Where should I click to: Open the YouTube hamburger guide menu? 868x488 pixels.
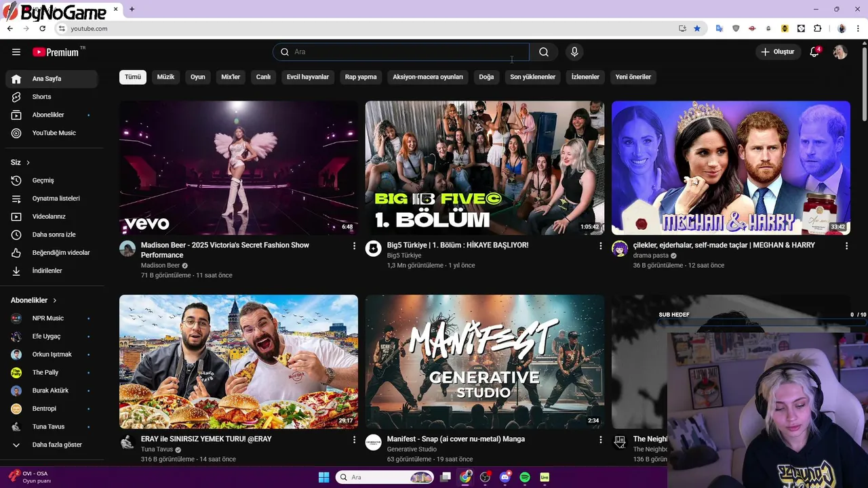point(16,52)
